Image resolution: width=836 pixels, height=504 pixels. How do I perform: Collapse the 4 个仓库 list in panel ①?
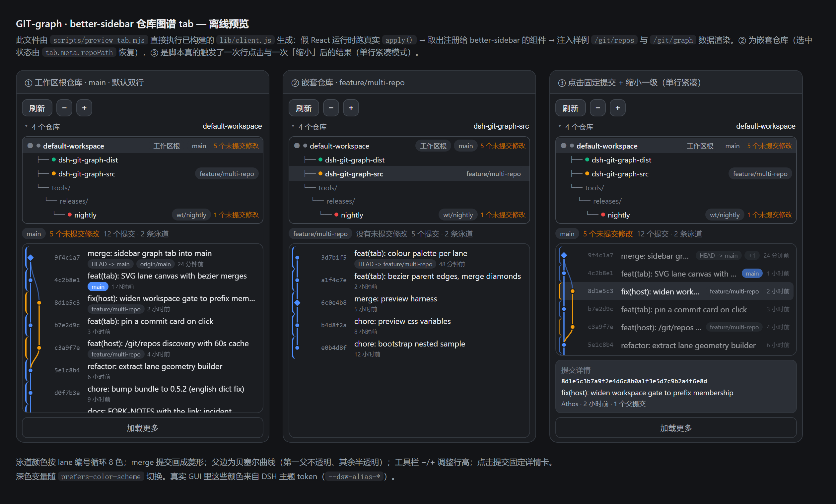coord(42,127)
